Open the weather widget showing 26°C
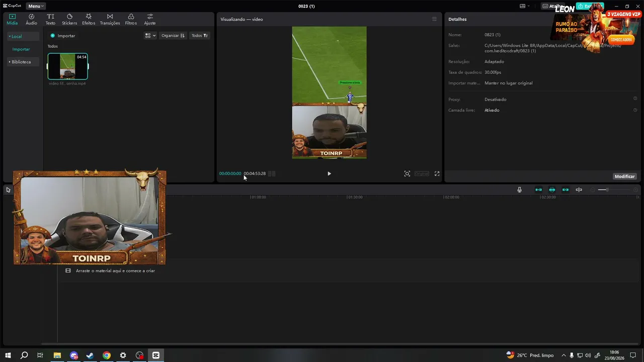This screenshot has height=362, width=644. click(x=530, y=355)
